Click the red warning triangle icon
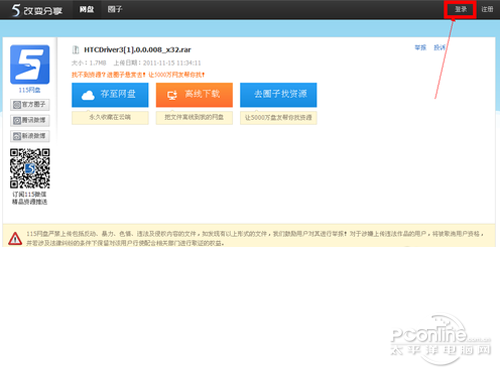This screenshot has width=500, height=375. point(15,239)
